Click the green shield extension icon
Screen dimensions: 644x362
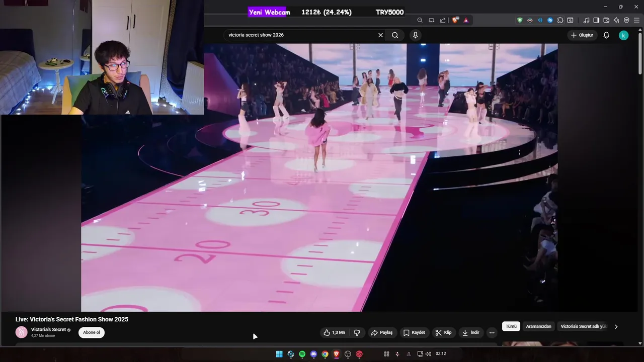tap(520, 20)
